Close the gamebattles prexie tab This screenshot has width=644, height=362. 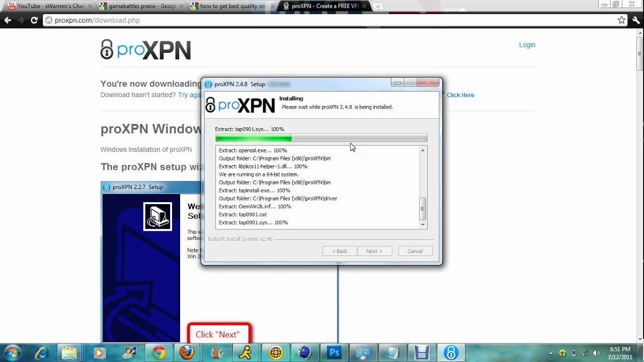coord(181,7)
